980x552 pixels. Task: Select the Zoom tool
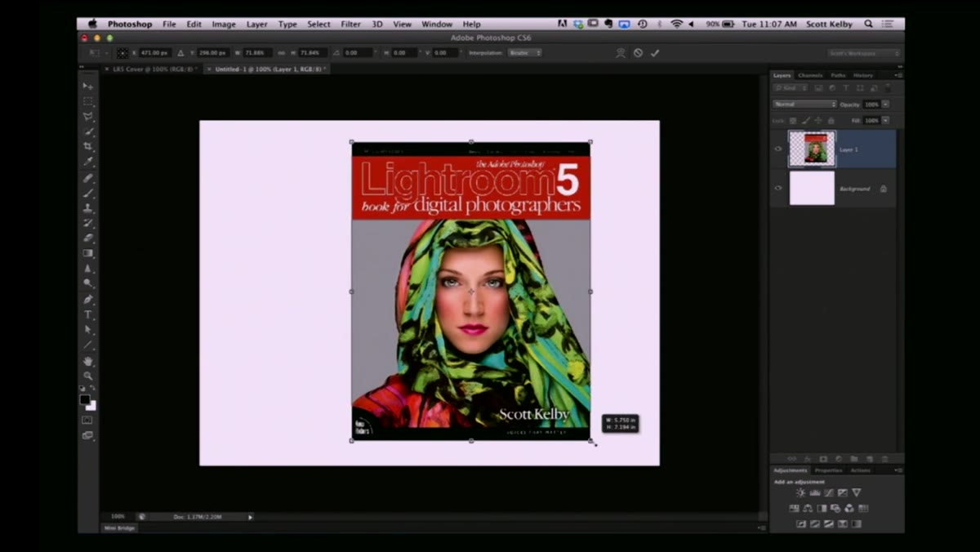(87, 376)
